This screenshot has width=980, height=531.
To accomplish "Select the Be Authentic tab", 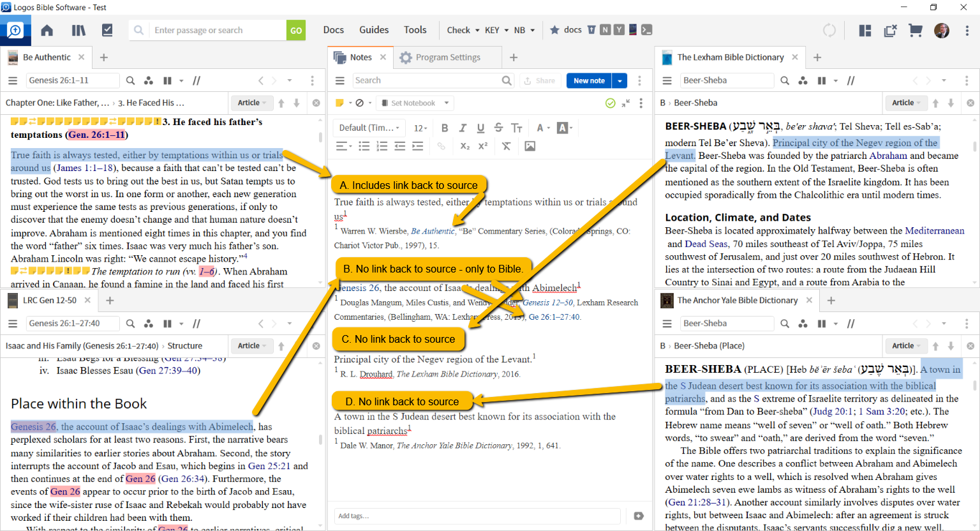I will click(x=46, y=57).
